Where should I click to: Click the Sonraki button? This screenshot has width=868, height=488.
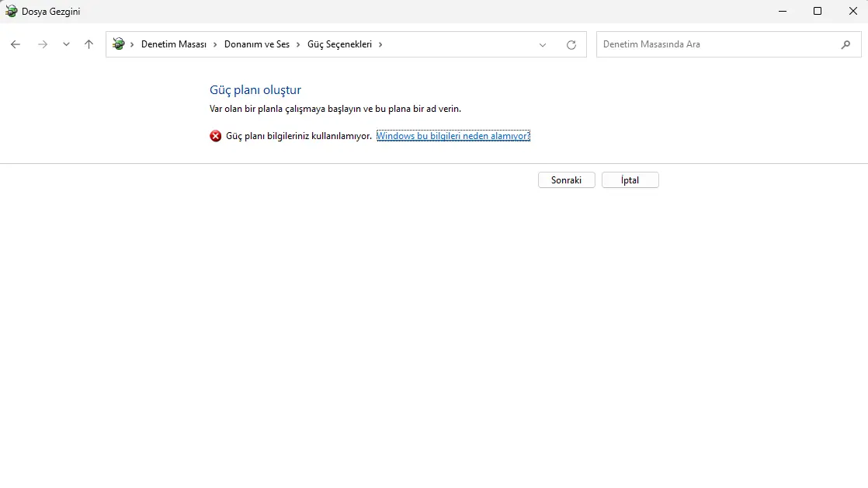coord(566,180)
